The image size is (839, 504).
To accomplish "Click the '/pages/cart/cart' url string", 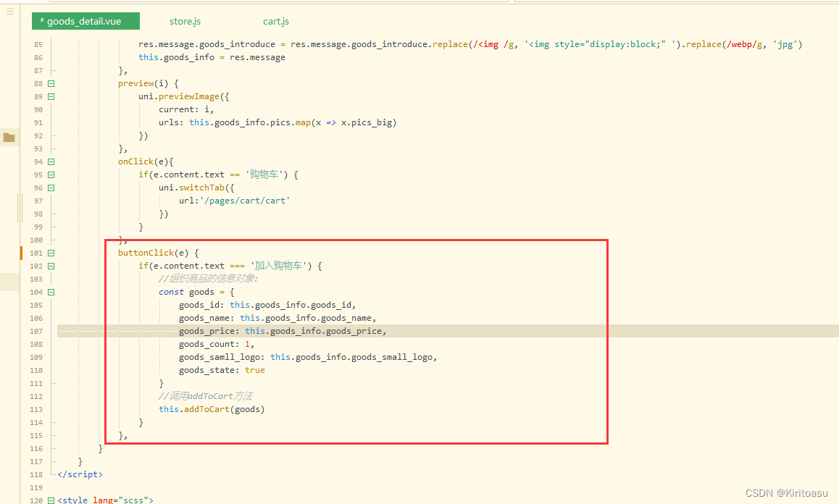I will [245, 201].
